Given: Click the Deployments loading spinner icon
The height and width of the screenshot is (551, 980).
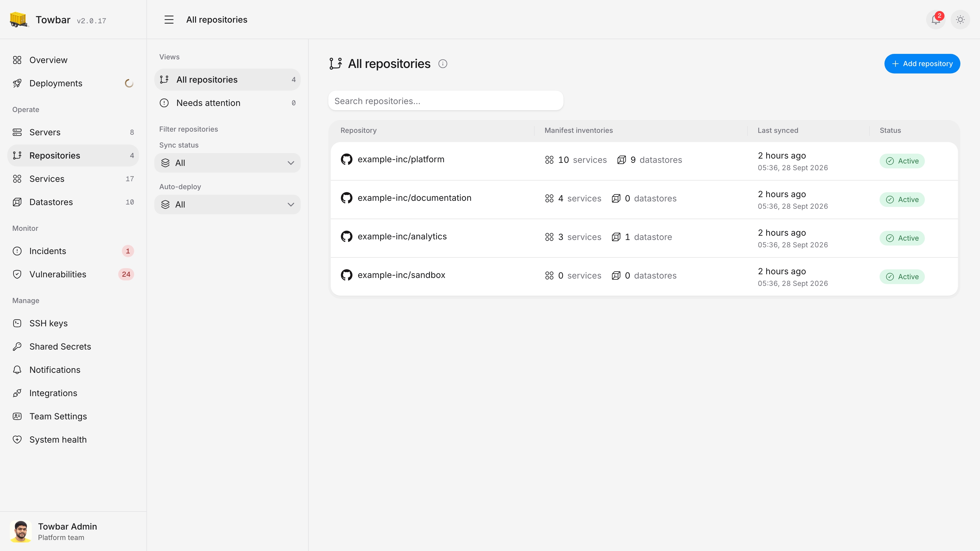Looking at the screenshot, I should [129, 83].
